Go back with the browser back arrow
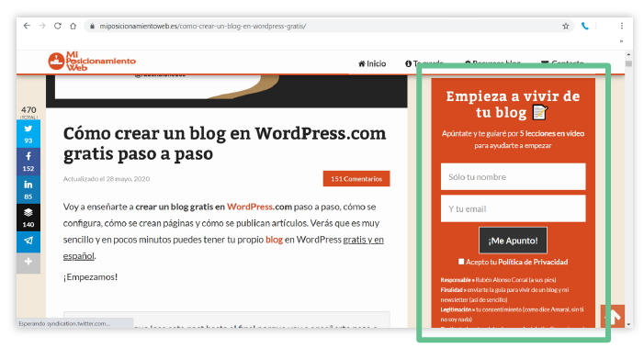Viewport: 644px width, 348px height. pyautogui.click(x=27, y=26)
